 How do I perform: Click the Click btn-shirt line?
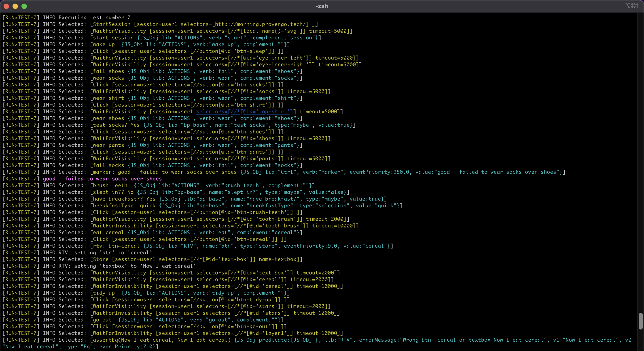[x=143, y=105]
